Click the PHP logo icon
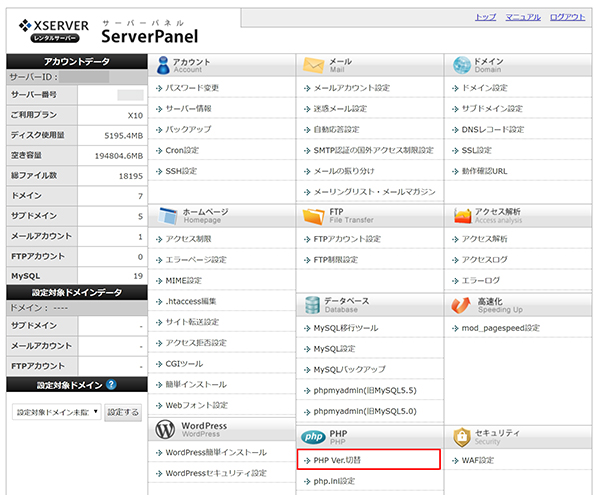The height and width of the screenshot is (495, 600). 313,437
